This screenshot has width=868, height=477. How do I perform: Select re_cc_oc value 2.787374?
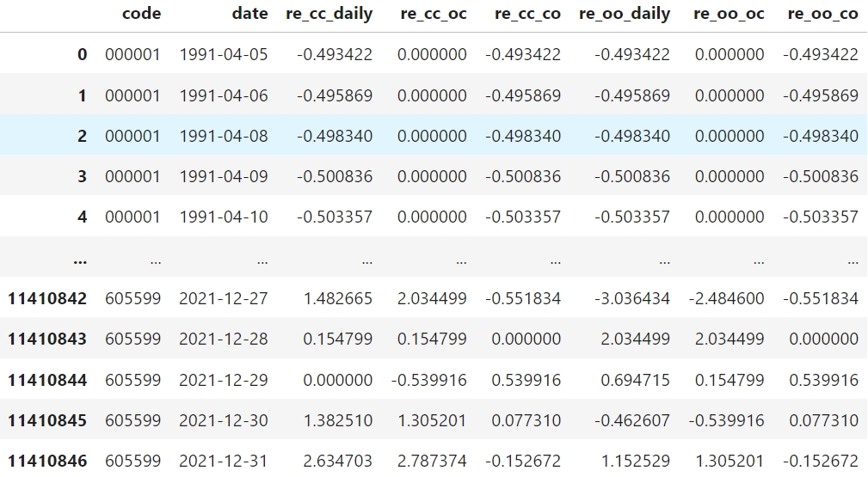[x=432, y=462]
